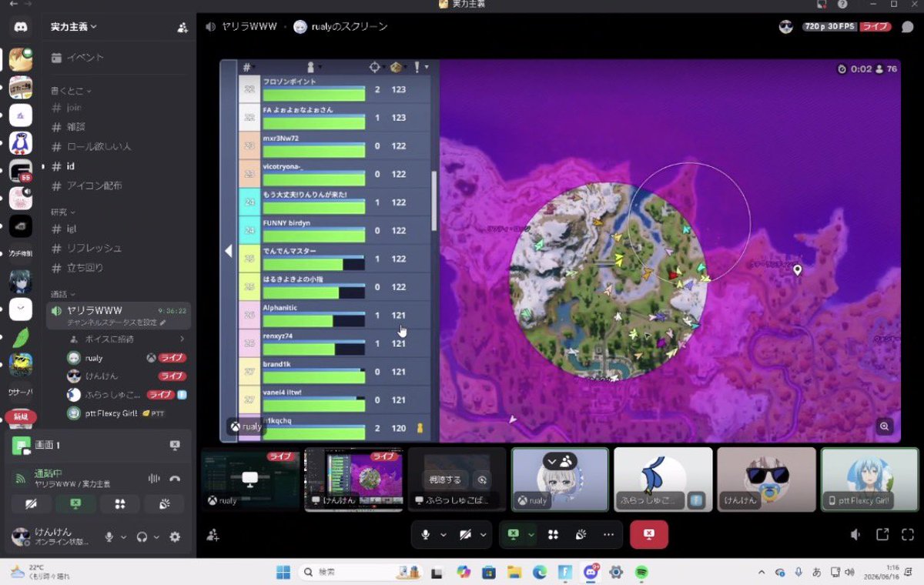
Task: Collapse the leaderboard using the left arrow
Action: click(229, 251)
